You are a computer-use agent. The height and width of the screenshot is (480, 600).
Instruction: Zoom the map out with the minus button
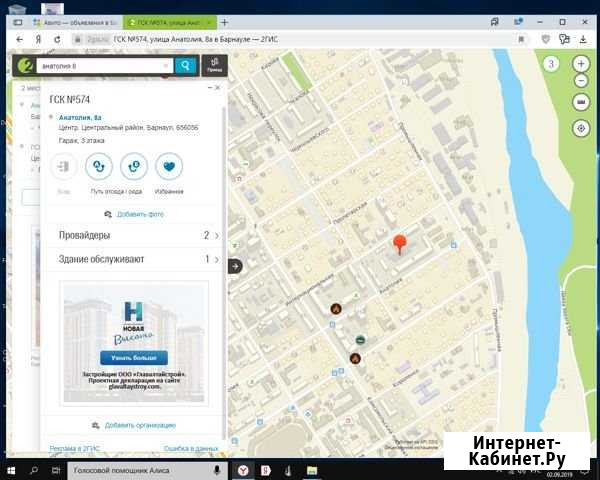[x=581, y=81]
